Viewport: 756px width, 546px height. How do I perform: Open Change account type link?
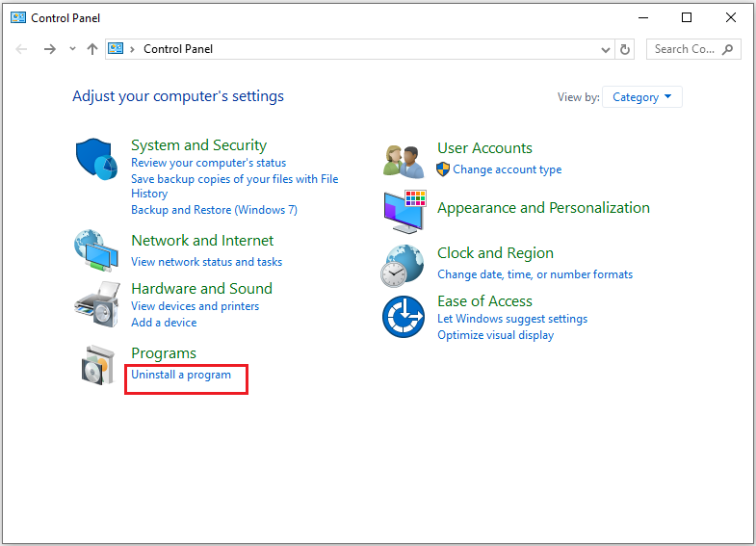pos(507,169)
